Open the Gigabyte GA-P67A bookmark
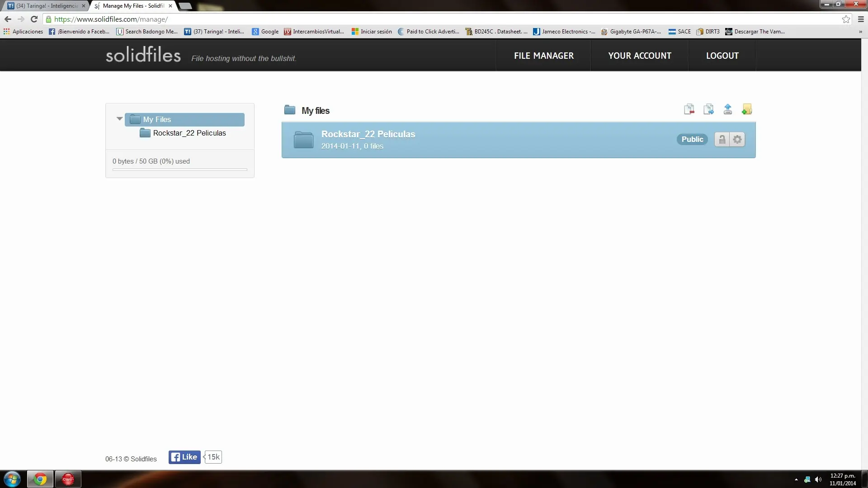868x488 pixels. click(x=631, y=32)
